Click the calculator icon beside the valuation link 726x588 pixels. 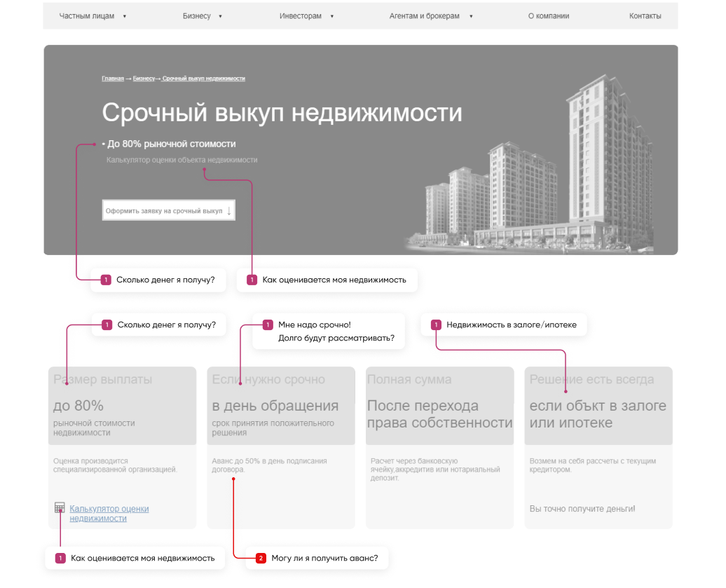pos(60,508)
